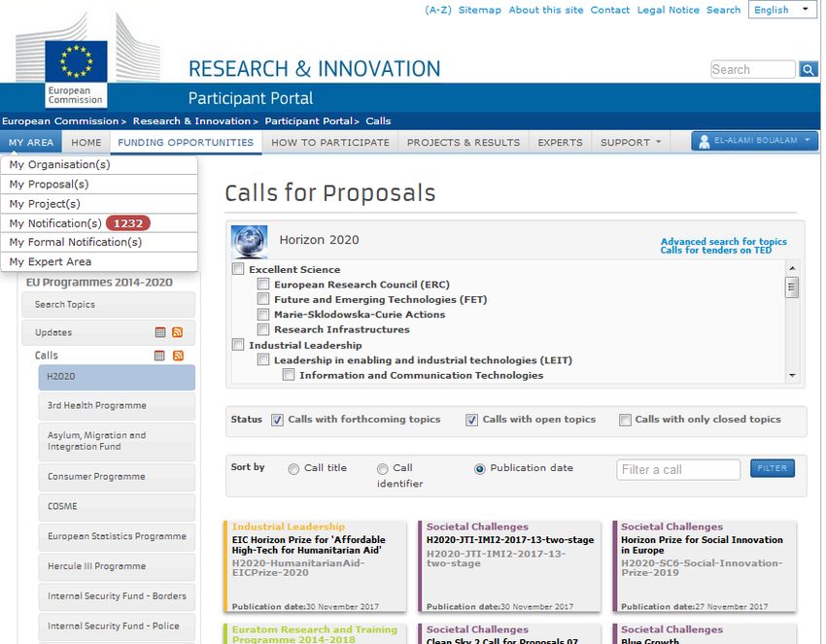
Task: Open My Organisation(s) menu entry
Action: (99, 165)
